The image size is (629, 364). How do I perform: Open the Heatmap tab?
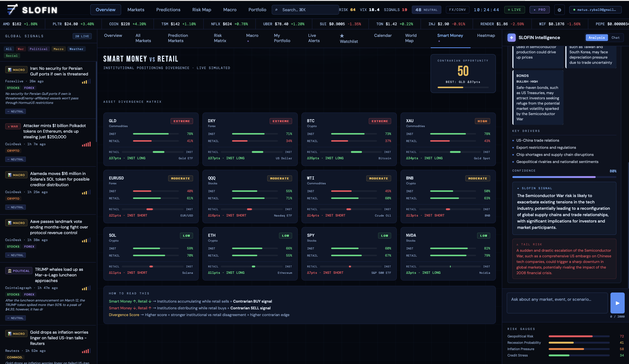point(486,35)
